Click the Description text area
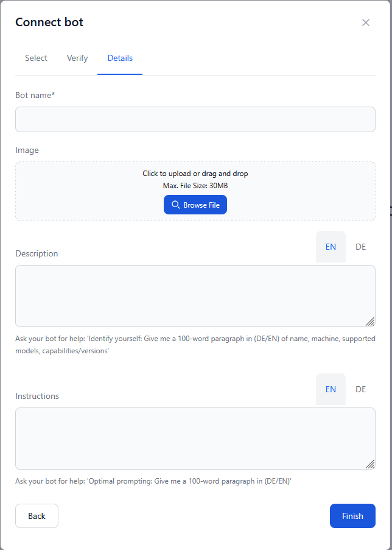The width and height of the screenshot is (392, 550). (195, 295)
